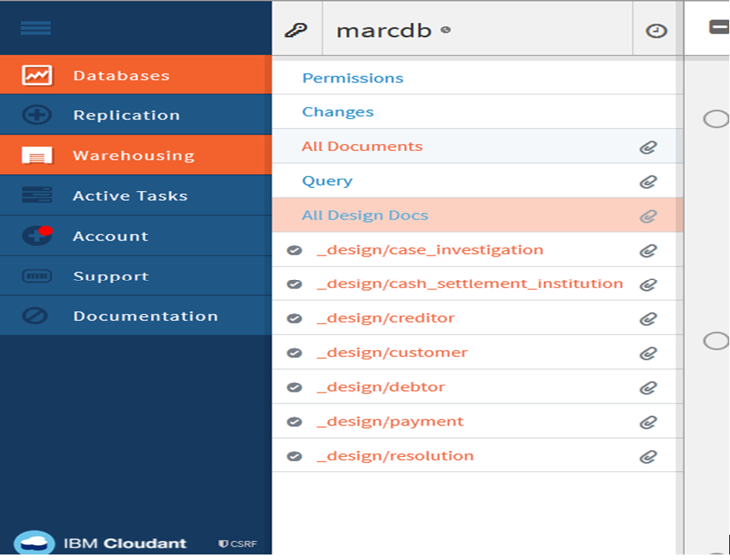This screenshot has height=560, width=730.
Task: Expand the _design/case_investigation design doc
Action: [430, 250]
